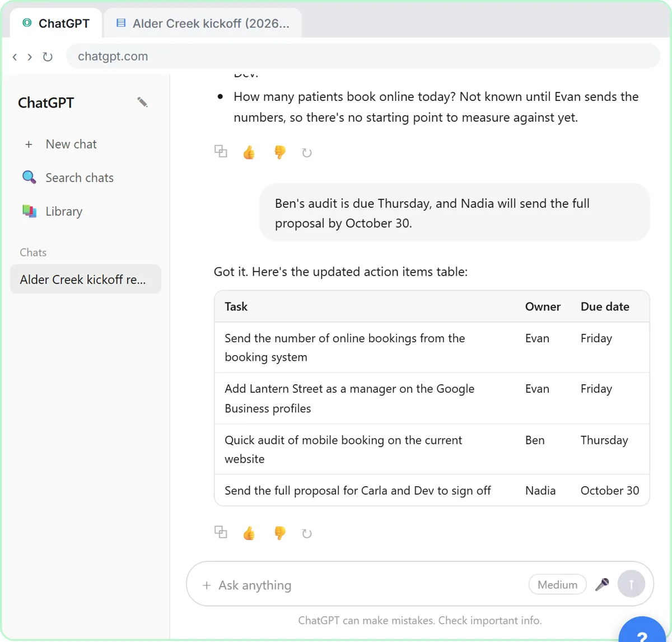The image size is (672, 642).
Task: Regenerate the first response
Action: pyautogui.click(x=306, y=152)
